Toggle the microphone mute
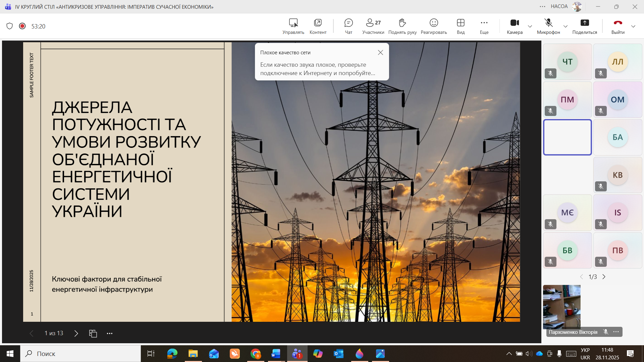The image size is (644, 362). click(548, 26)
